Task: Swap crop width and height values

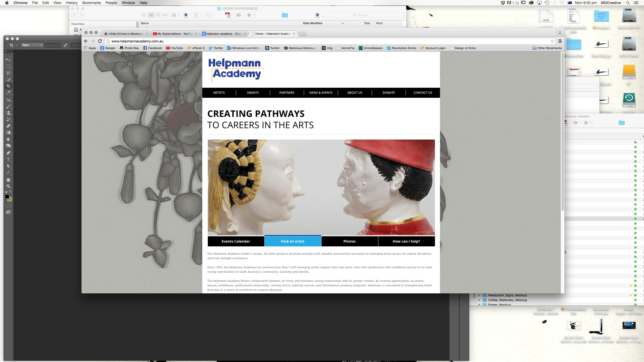Action: [65, 45]
